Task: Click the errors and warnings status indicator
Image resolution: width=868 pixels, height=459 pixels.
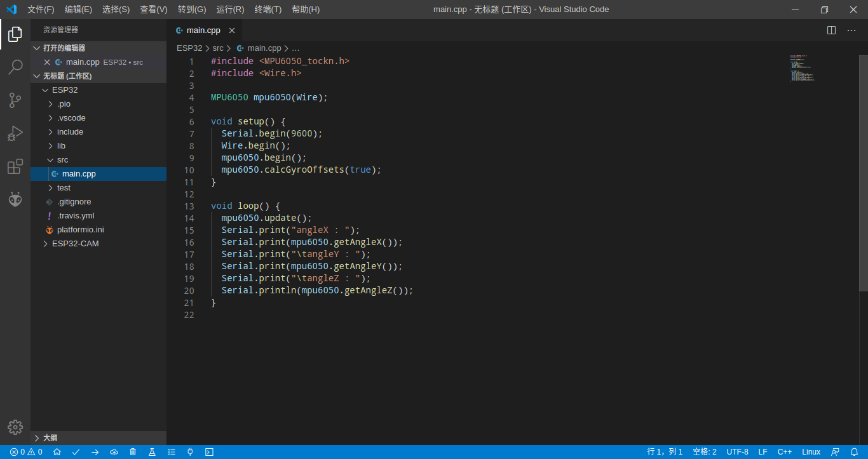Action: point(26,452)
